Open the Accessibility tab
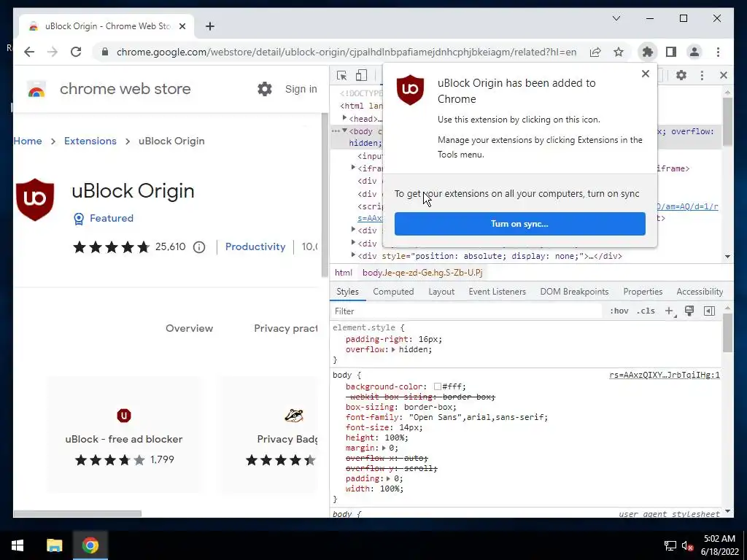747x560 pixels. (x=700, y=292)
